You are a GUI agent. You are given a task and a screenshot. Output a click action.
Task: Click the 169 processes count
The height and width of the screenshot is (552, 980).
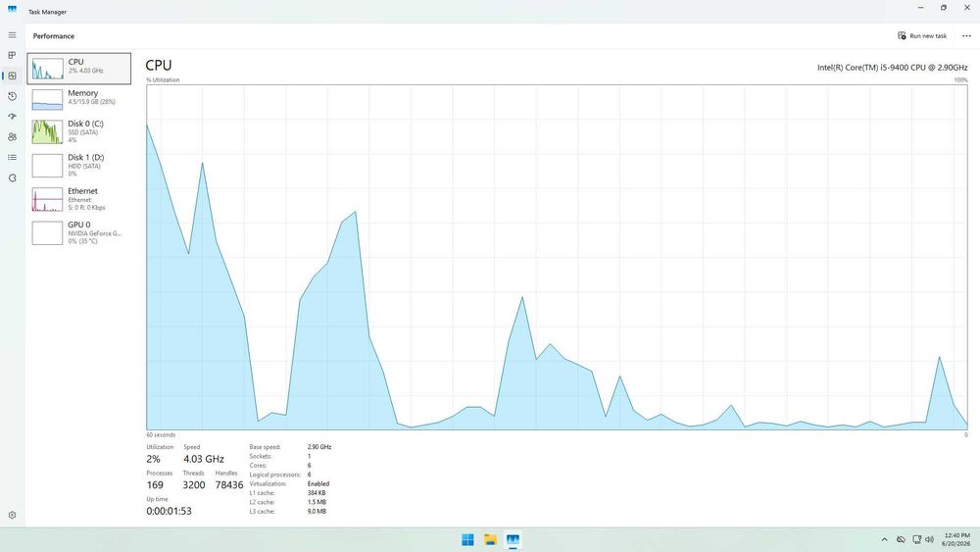pos(155,485)
